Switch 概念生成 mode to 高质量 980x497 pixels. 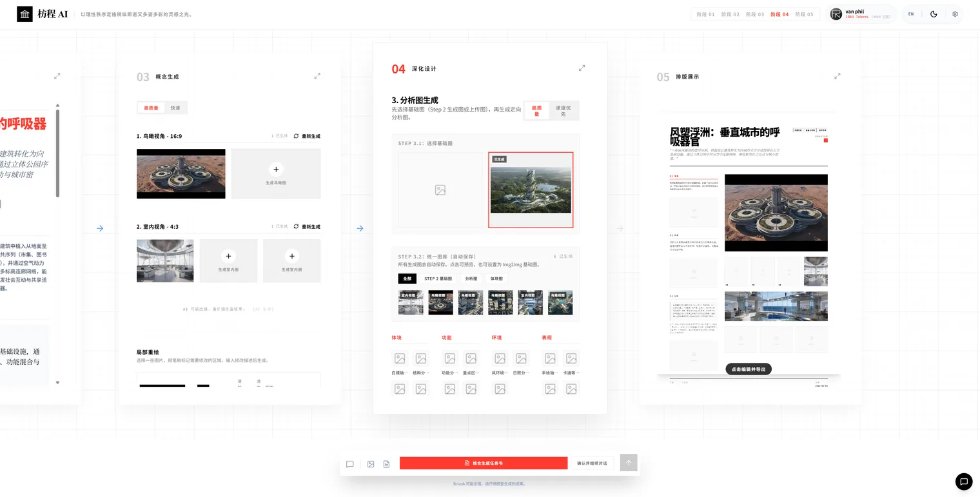click(x=151, y=108)
